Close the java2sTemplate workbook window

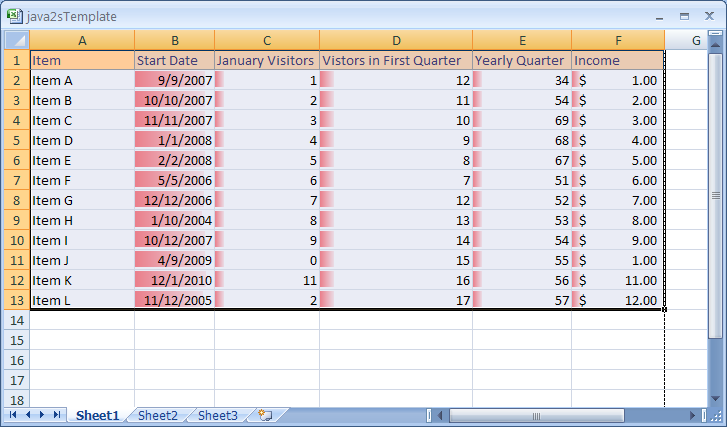709,16
